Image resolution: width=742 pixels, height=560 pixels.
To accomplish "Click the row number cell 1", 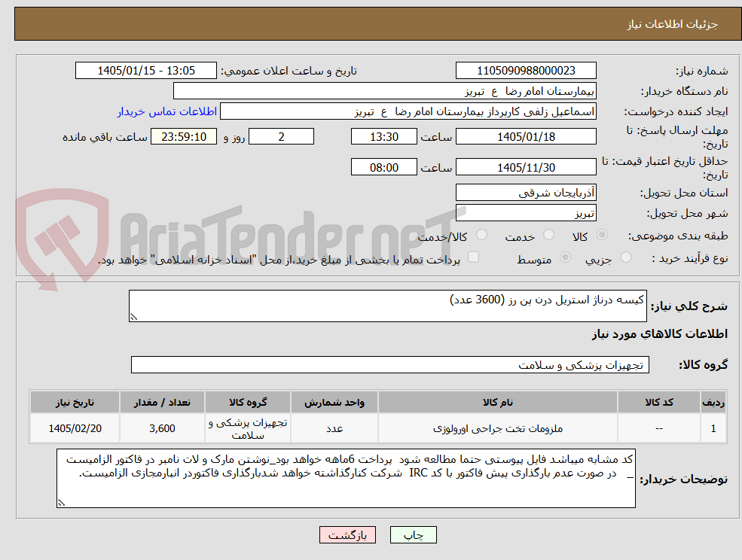I will (x=713, y=428).
